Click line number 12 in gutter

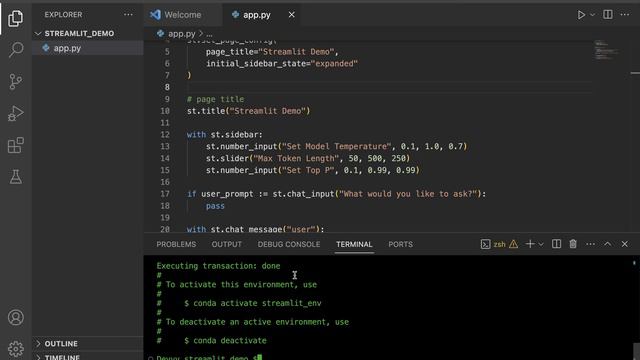click(x=165, y=135)
